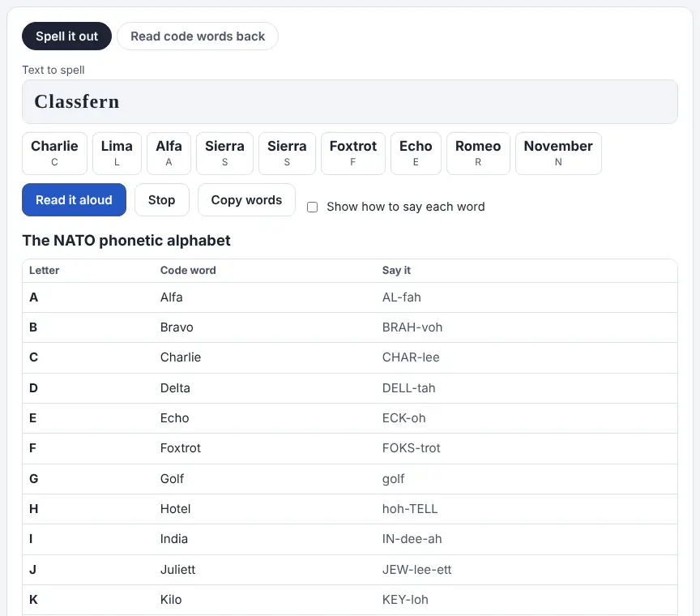Click the pronunciation IN-dee-ah
The height and width of the screenshot is (616, 700).
(412, 539)
